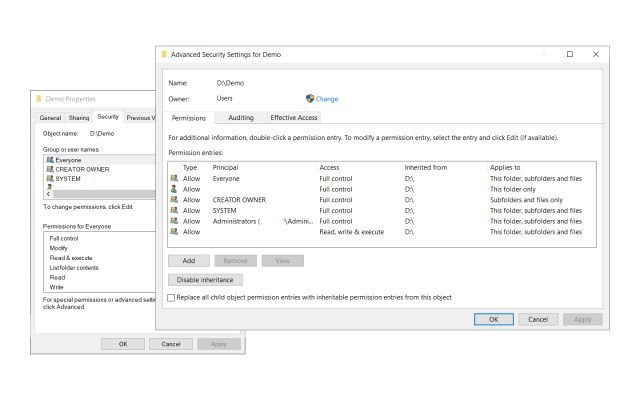The image size is (640, 400).
Task: Click the folder icon in the Advanced Security title bar
Action: (x=164, y=54)
